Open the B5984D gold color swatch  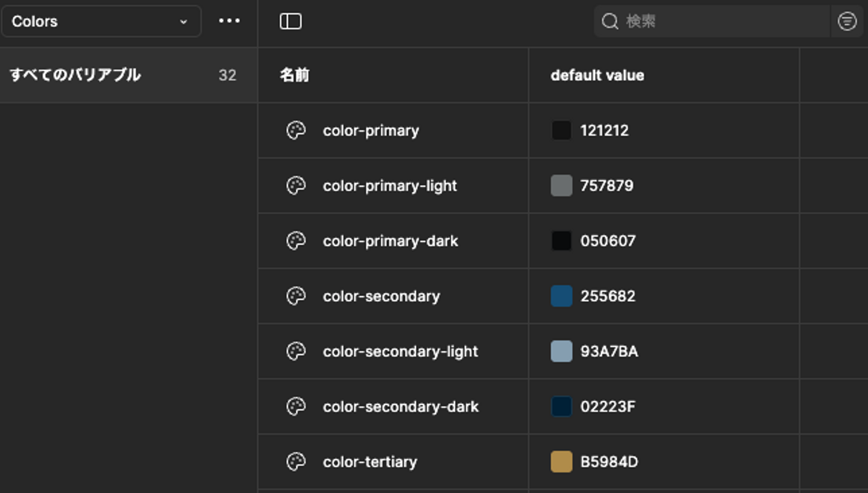pos(561,462)
